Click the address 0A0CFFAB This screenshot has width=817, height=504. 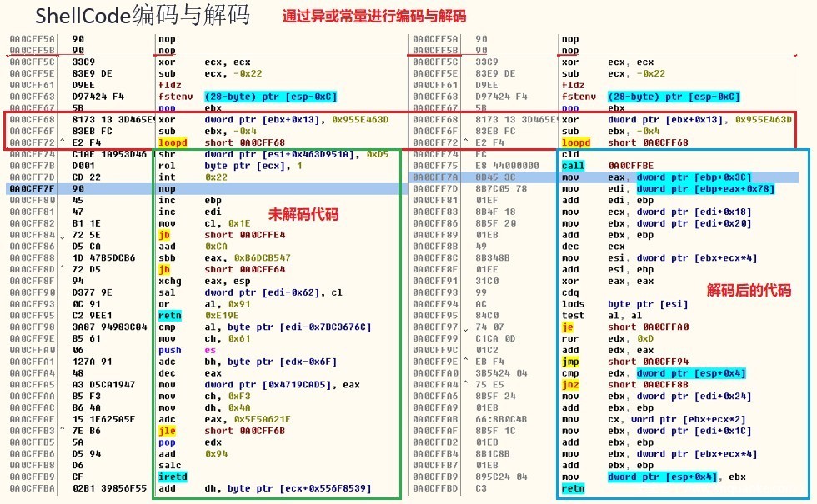click(435, 419)
